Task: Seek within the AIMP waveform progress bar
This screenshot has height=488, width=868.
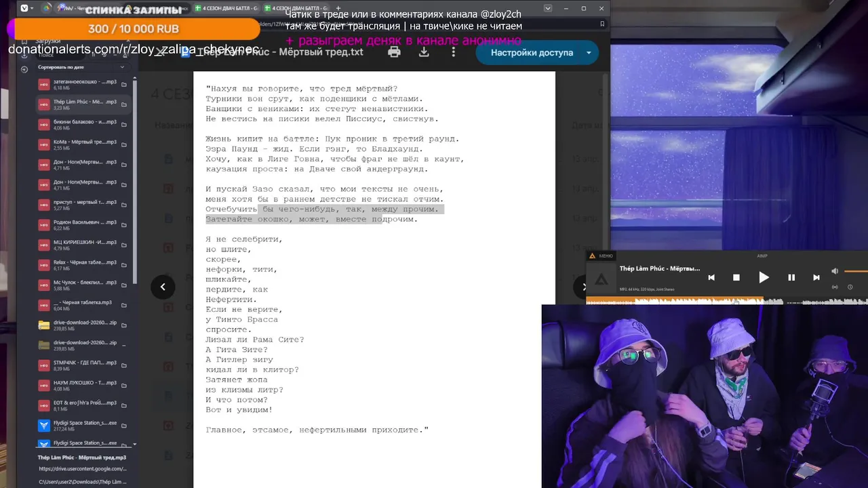Action: tap(727, 301)
